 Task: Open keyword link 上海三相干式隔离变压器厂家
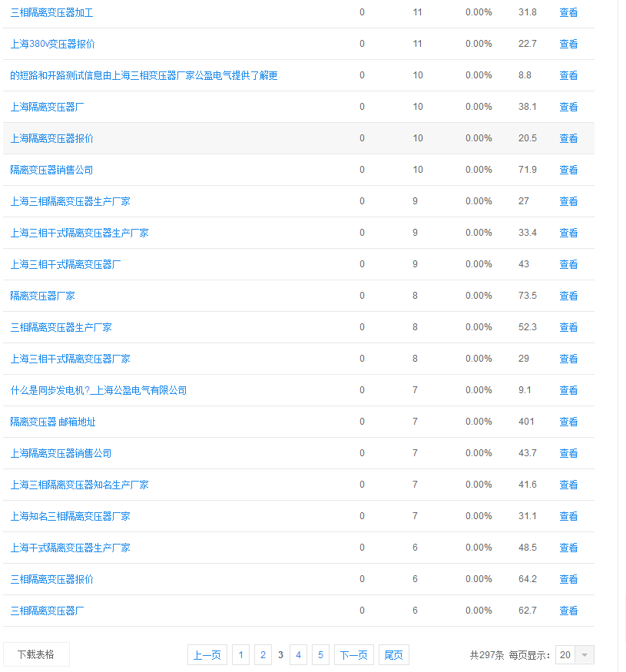point(71,359)
